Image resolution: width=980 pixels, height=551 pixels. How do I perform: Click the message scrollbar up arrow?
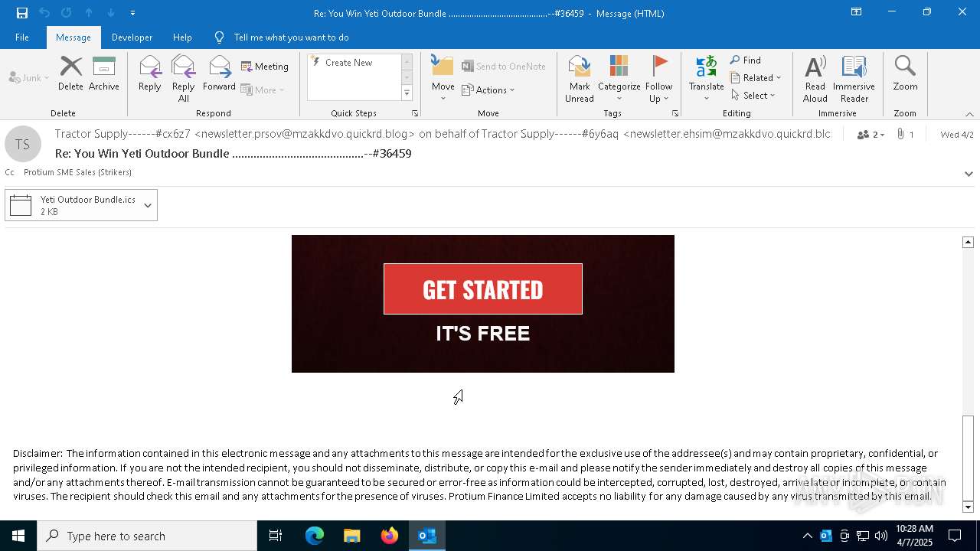(x=968, y=242)
